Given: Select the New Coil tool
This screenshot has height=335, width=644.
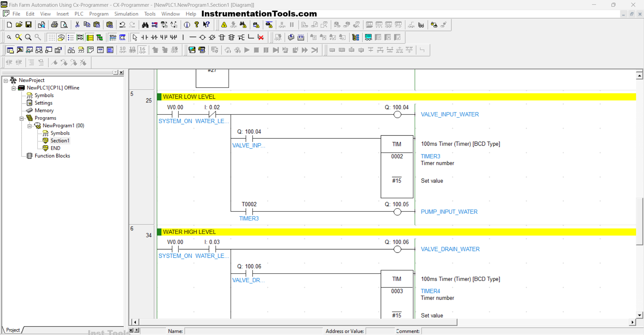Looking at the screenshot, I should pos(202,37).
